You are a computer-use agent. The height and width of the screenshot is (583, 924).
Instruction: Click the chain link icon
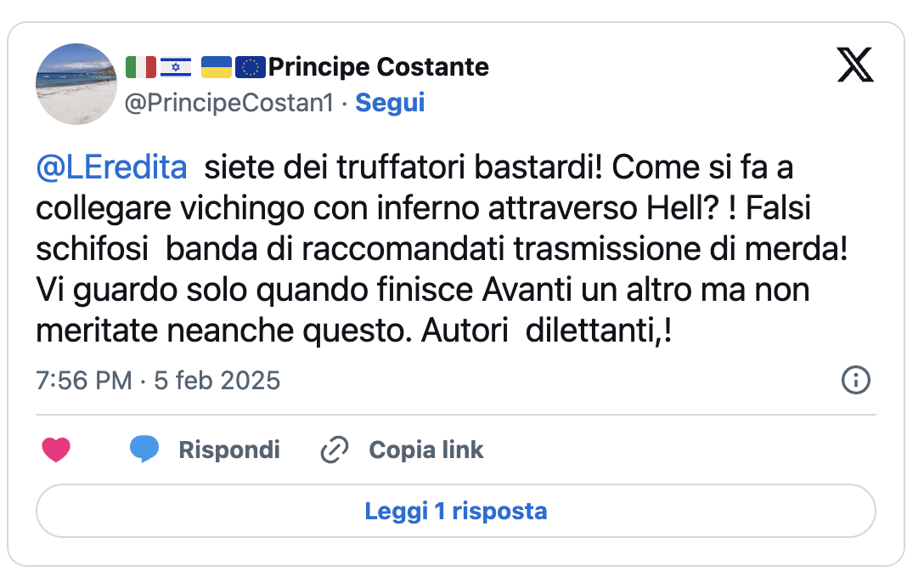click(x=334, y=450)
